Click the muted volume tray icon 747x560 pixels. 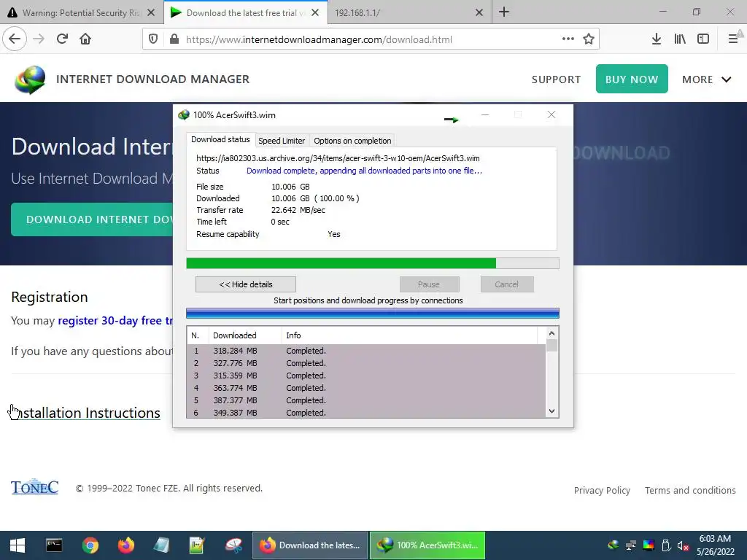pos(683,545)
